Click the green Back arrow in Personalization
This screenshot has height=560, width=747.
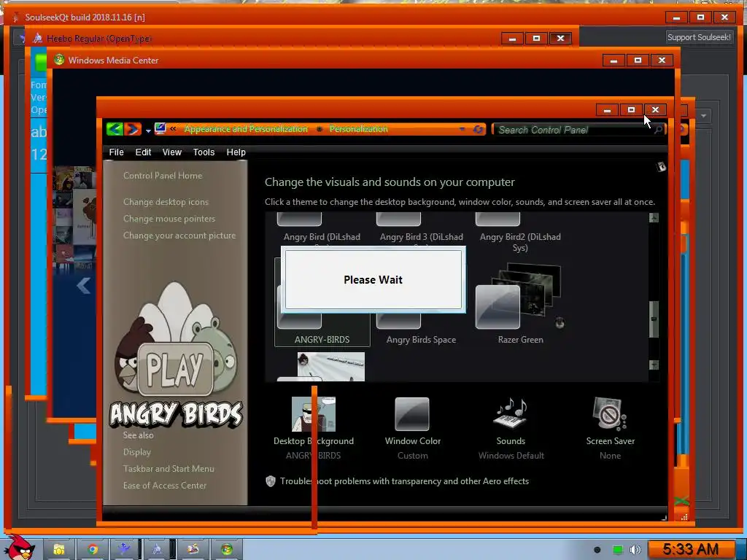pyautogui.click(x=115, y=129)
